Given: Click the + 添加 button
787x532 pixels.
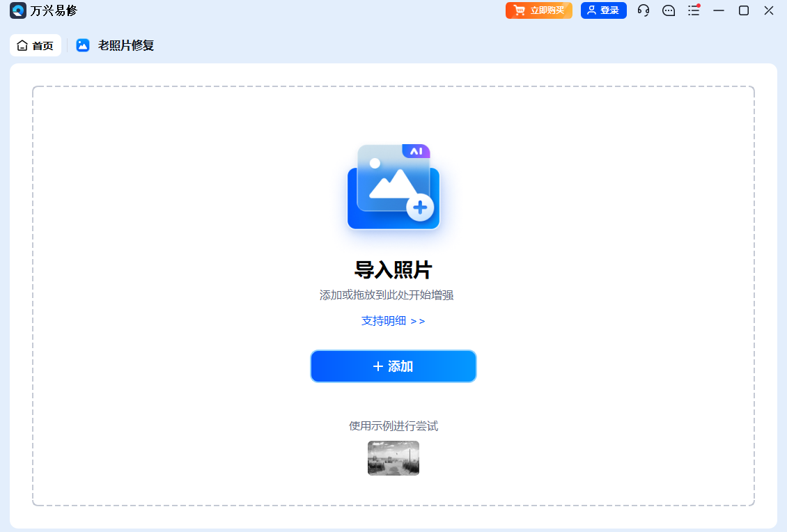Looking at the screenshot, I should tap(393, 366).
